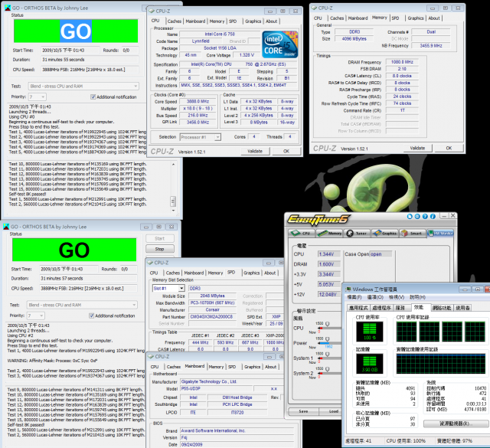Click the DRAM Frequency 1080.0 MHz value
This screenshot has width=490, height=448.
tap(402, 62)
